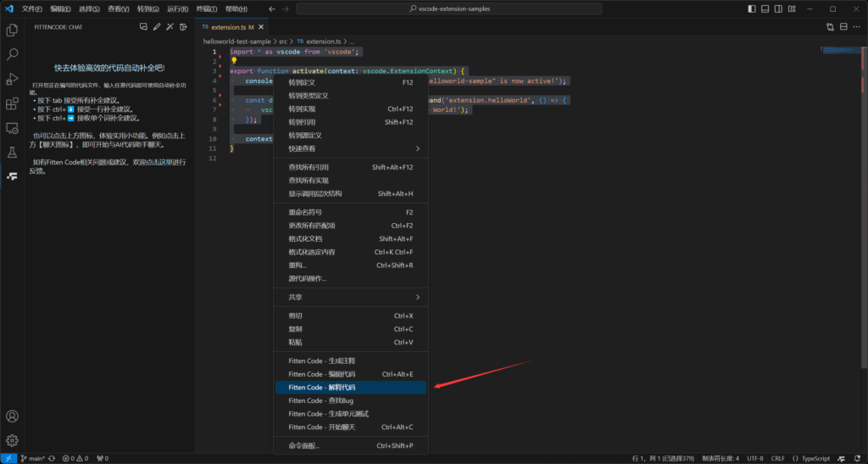Click the lightbulb code action icon
The image size is (868, 464).
(234, 61)
